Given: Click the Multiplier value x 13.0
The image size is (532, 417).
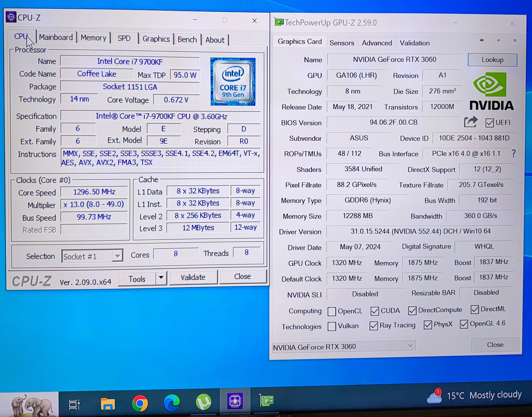Looking at the screenshot, I should point(94,204).
